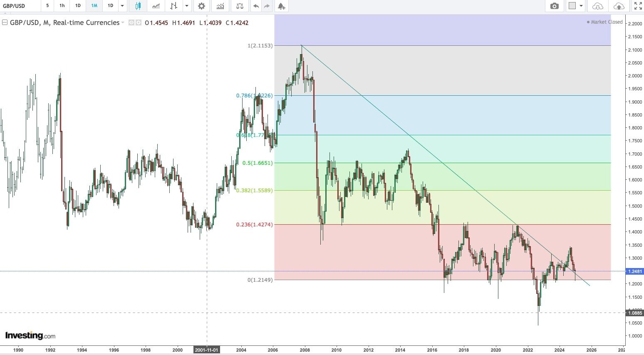
Task: Select the 1D interval beside the dropdown
Action: [110, 6]
